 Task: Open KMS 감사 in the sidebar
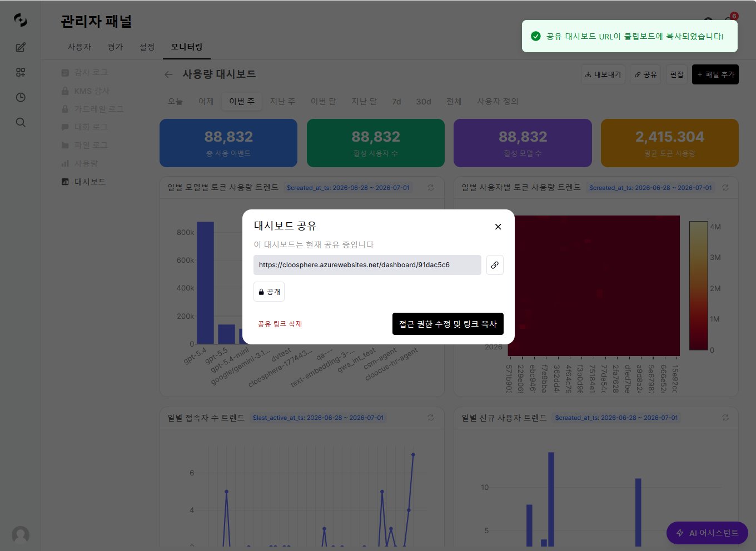point(86,91)
